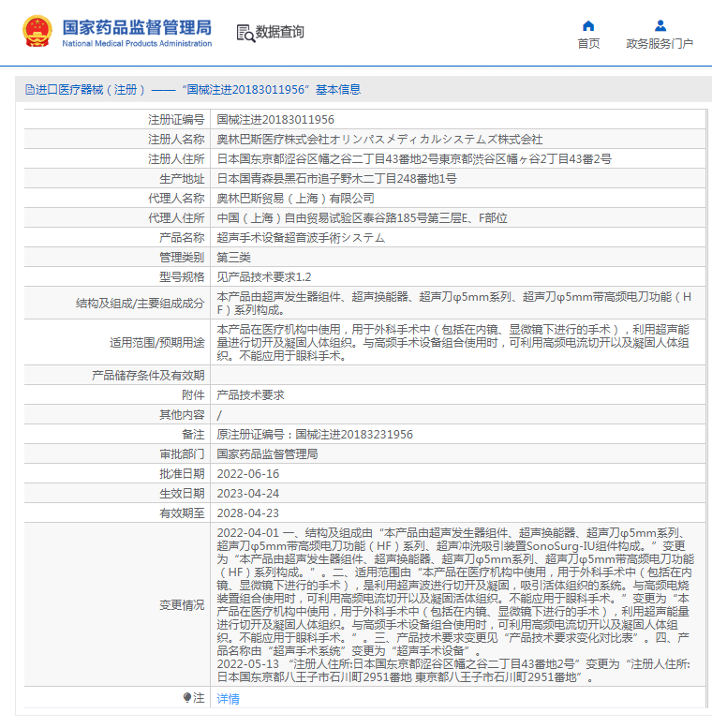Viewport: 712px width, 728px height.
Task: Select the registrant name 奥林巴斯医疗株式会社 value
Action: (x=379, y=140)
